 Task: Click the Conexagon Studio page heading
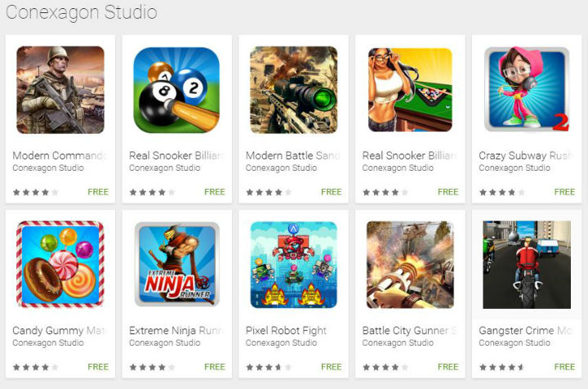(82, 12)
